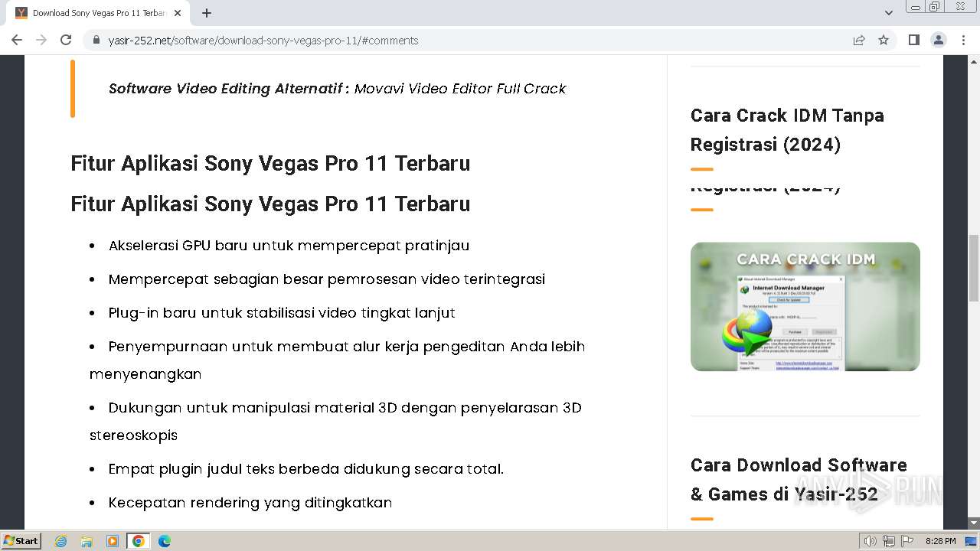This screenshot has width=980, height=551.
Task: Reload the current page
Action: coord(66,40)
